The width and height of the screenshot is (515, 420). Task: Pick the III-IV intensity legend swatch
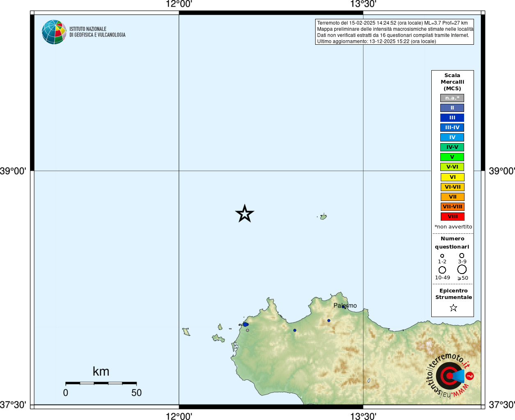click(452, 128)
